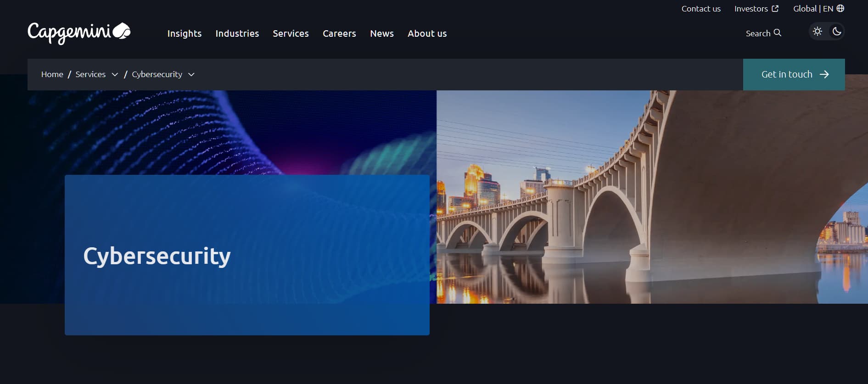Expand the Cybersecurity breadcrumb chevron
The height and width of the screenshot is (384, 868).
191,74
